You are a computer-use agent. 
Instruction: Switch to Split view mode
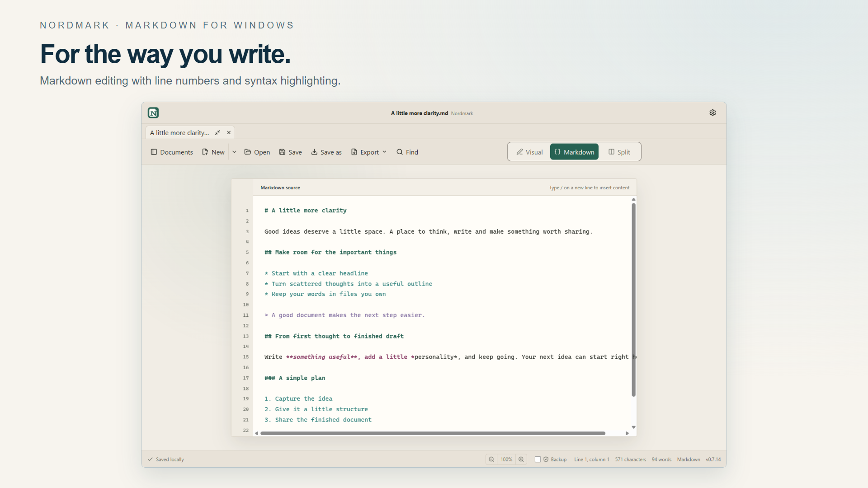click(x=619, y=152)
